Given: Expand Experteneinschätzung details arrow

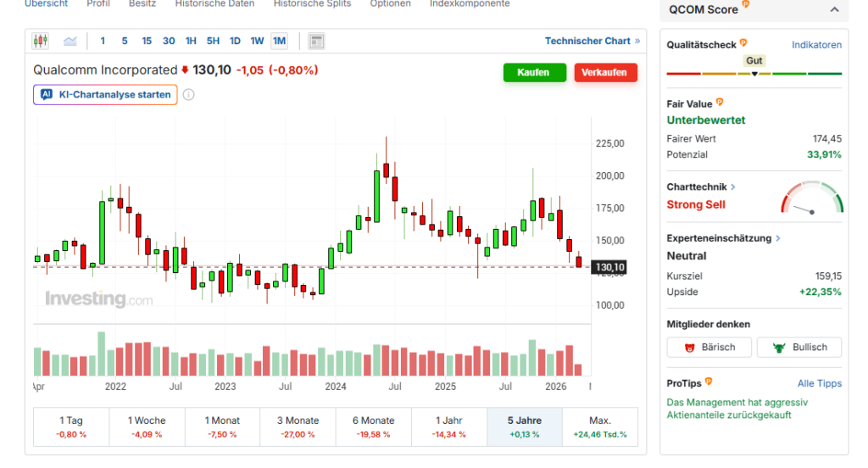Looking at the screenshot, I should click(x=778, y=239).
